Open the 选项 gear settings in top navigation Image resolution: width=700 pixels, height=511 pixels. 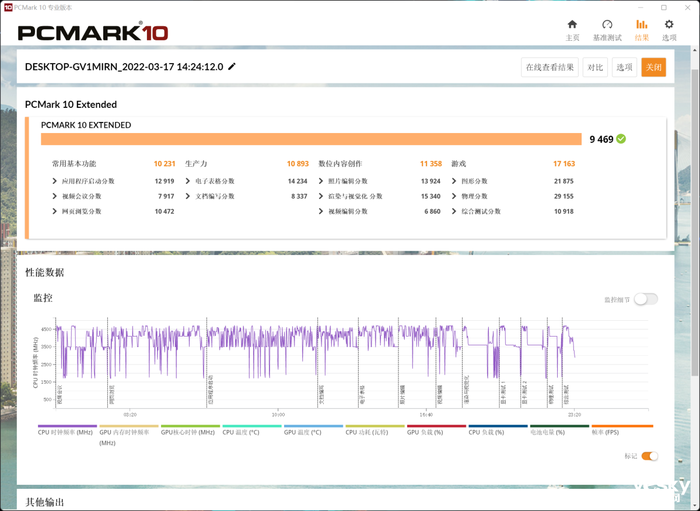coord(668,25)
